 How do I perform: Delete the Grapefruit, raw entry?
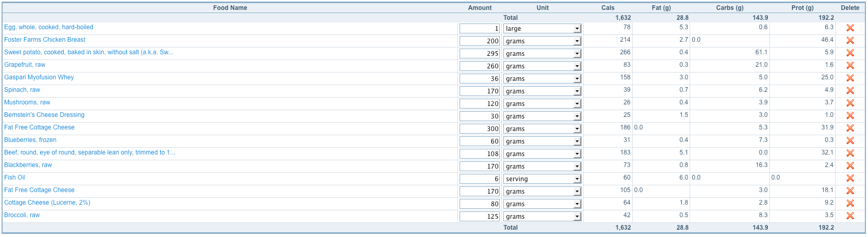pyautogui.click(x=850, y=66)
